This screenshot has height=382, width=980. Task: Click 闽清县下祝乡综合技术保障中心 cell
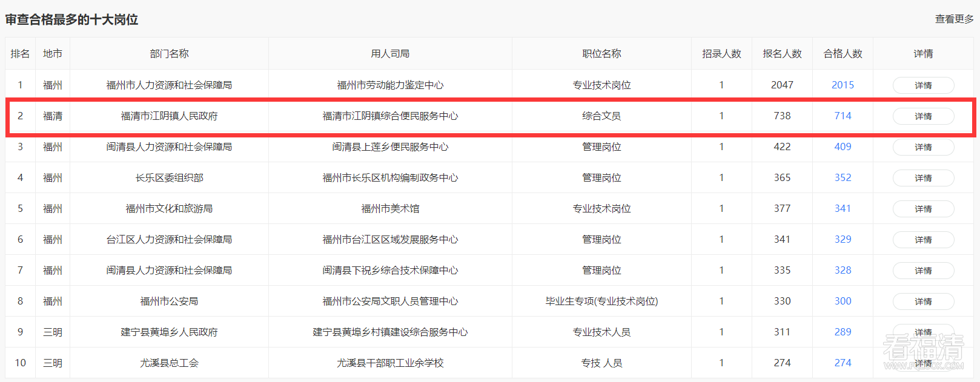390,270
